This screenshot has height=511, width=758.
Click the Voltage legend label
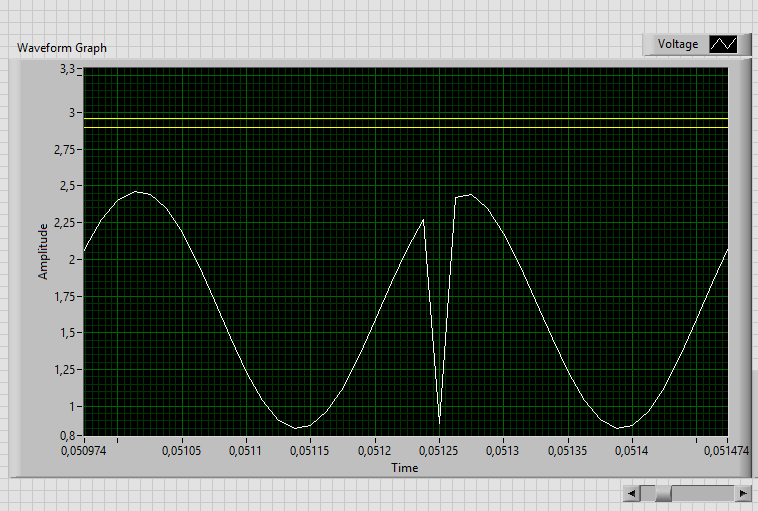(678, 44)
